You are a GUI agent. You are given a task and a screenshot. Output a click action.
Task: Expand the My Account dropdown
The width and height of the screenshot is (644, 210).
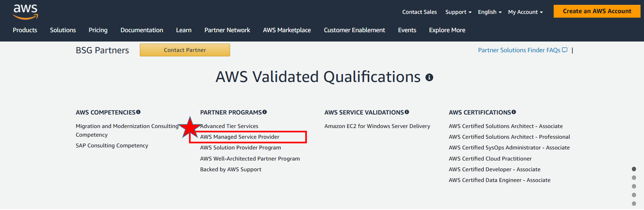(526, 12)
